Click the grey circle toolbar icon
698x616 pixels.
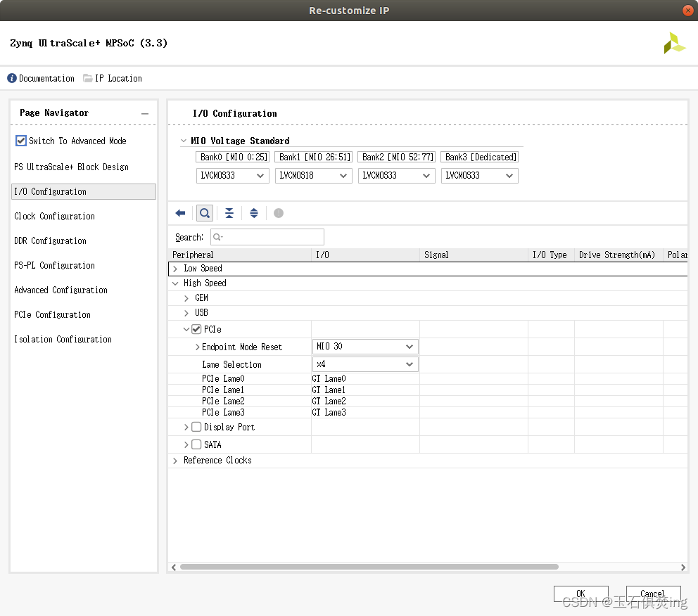coord(278,213)
